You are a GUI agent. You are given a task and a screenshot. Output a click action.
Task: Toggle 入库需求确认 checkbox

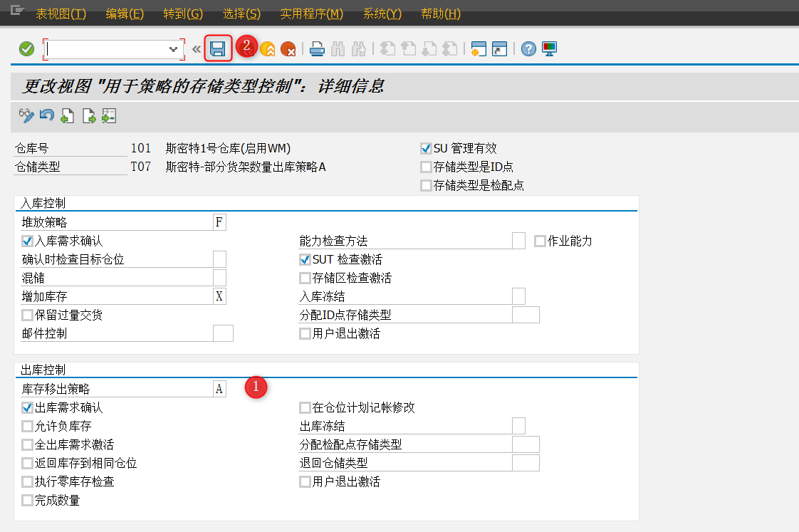tap(28, 241)
